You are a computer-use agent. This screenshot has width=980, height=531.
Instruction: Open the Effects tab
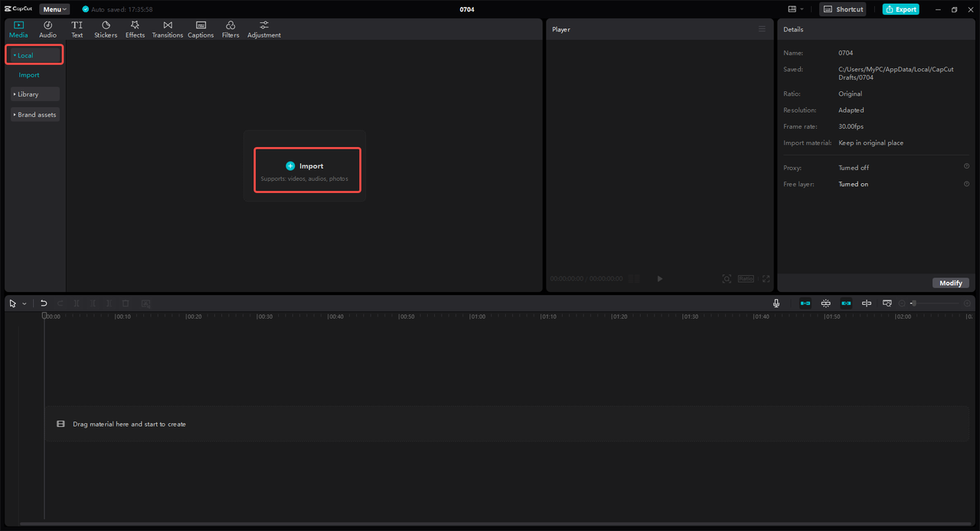pos(135,30)
